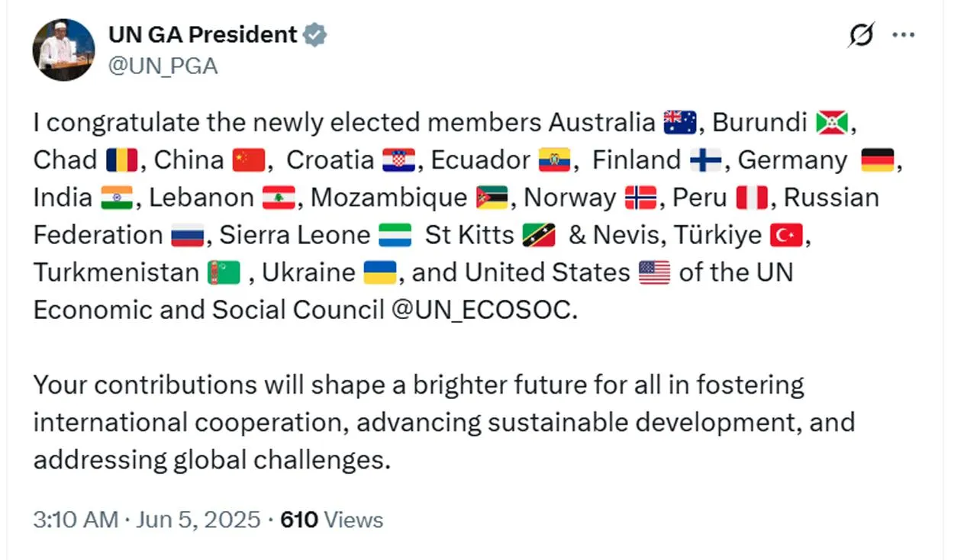Click the Croatia flag emoji
954x560 pixels.
point(398,160)
